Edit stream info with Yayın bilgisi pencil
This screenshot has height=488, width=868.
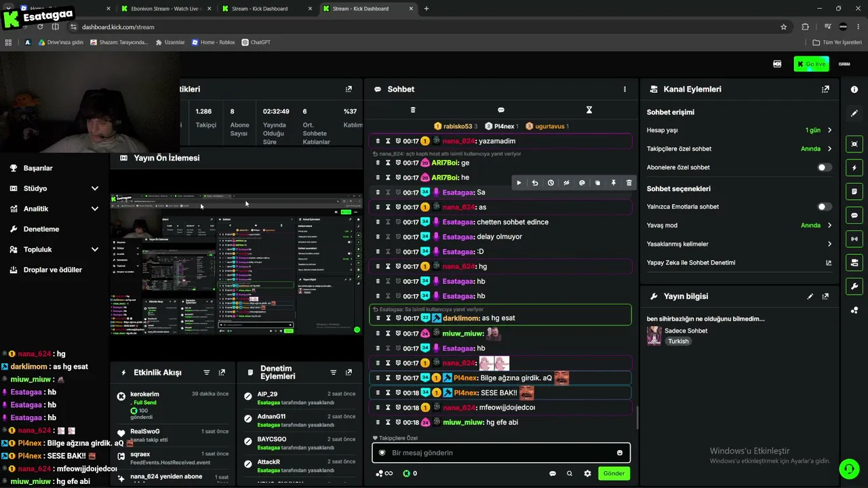(x=810, y=296)
